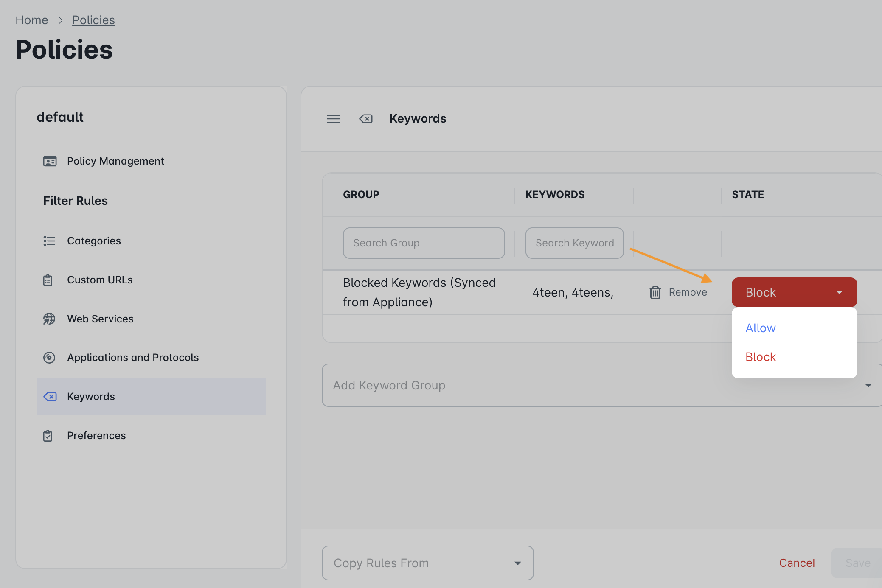882x588 pixels.
Task: Click the Keywords header backspace icon
Action: point(366,119)
